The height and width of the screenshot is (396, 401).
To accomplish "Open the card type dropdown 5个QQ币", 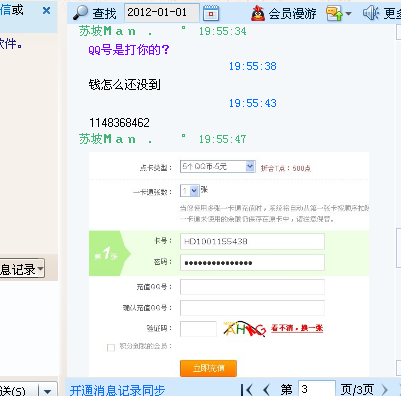I will 218,166.
